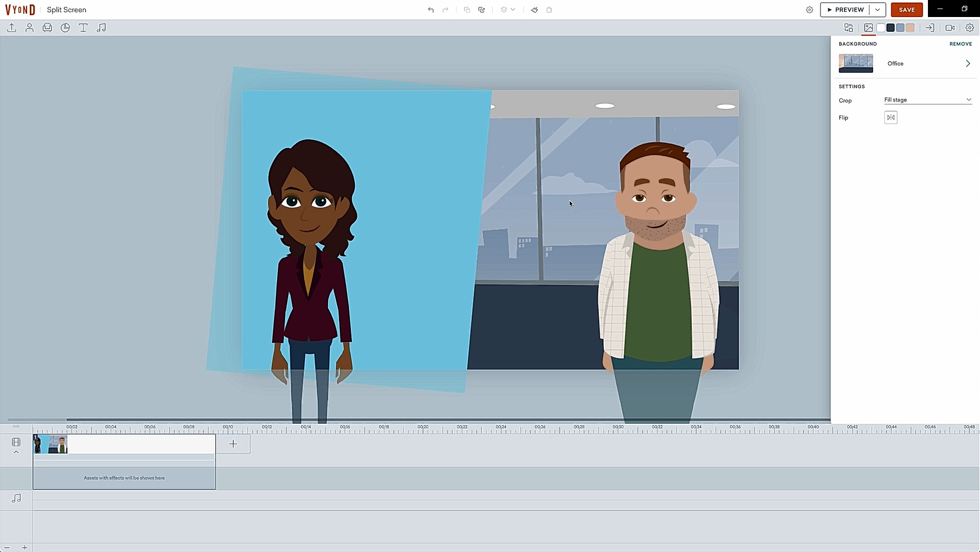Open the Crop 'Fill stage' dropdown
This screenshot has height=552, width=980.
tap(927, 100)
